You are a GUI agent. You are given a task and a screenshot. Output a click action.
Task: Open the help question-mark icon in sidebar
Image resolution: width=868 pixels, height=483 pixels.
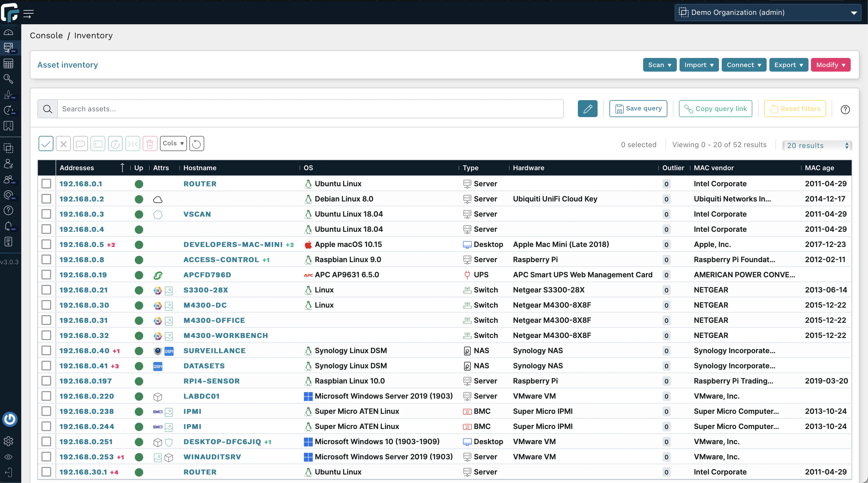pos(8,210)
